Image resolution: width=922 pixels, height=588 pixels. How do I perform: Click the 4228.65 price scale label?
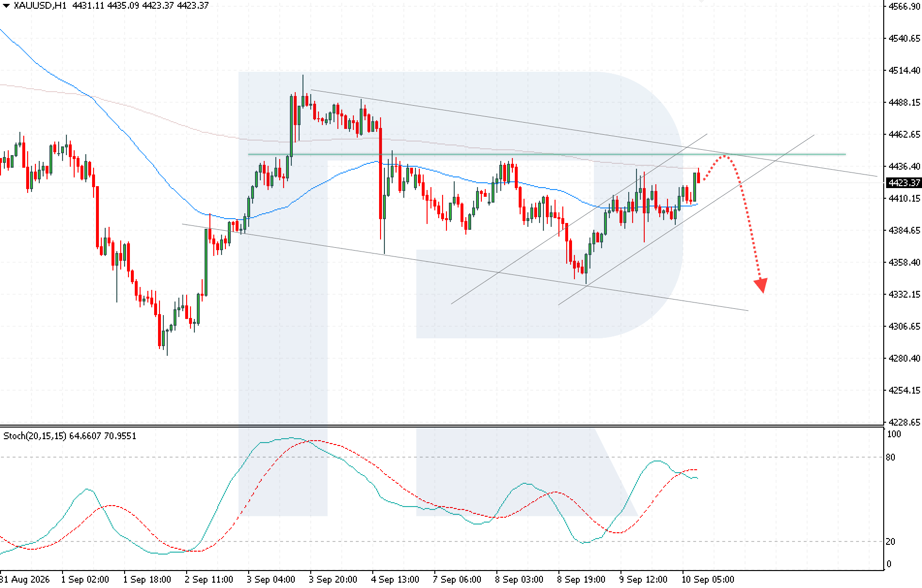click(904, 422)
